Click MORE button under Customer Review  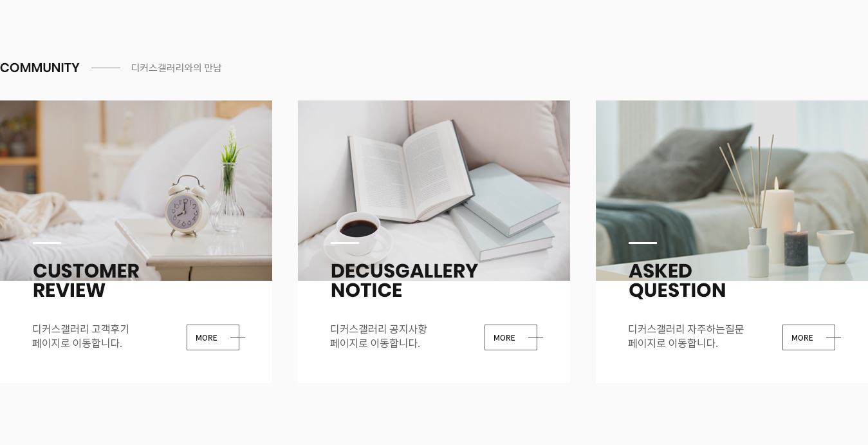[213, 337]
